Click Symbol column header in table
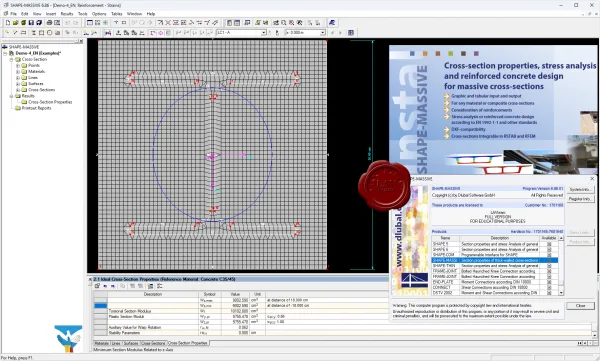Image resolution: width=600 pixels, height=361 pixels. click(210, 294)
